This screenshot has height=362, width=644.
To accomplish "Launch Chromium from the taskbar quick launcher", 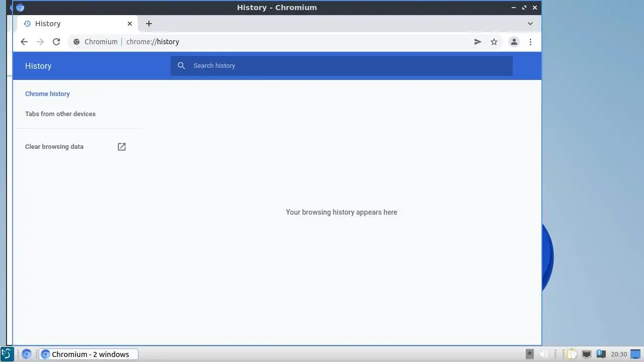I will pos(27,354).
